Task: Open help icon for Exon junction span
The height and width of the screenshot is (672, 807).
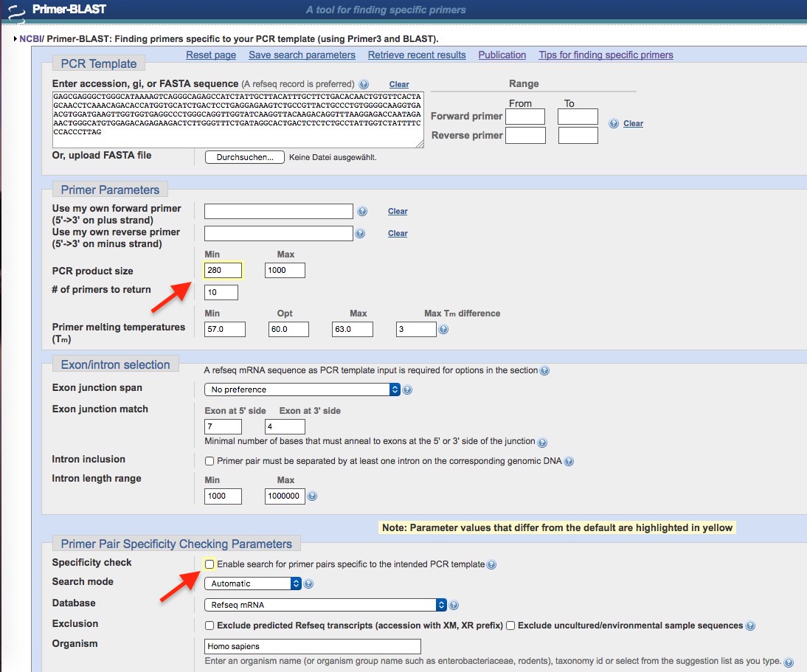Action: tap(407, 390)
